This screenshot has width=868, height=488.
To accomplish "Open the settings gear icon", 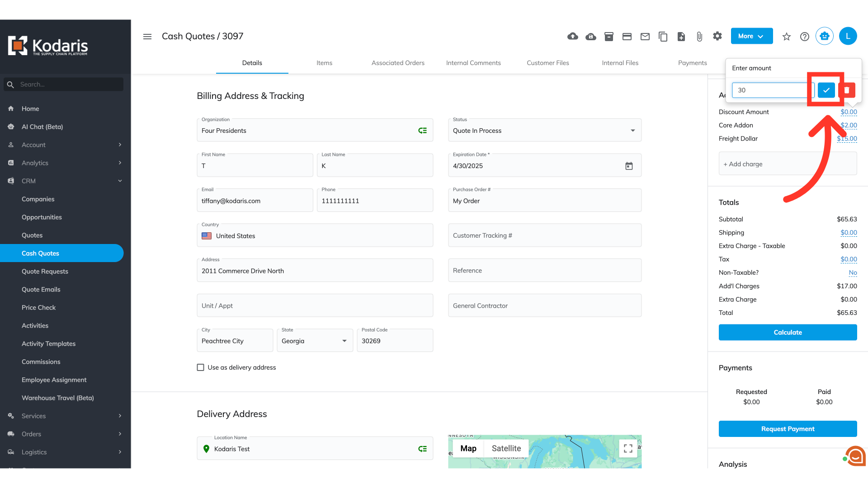I will 717,36.
